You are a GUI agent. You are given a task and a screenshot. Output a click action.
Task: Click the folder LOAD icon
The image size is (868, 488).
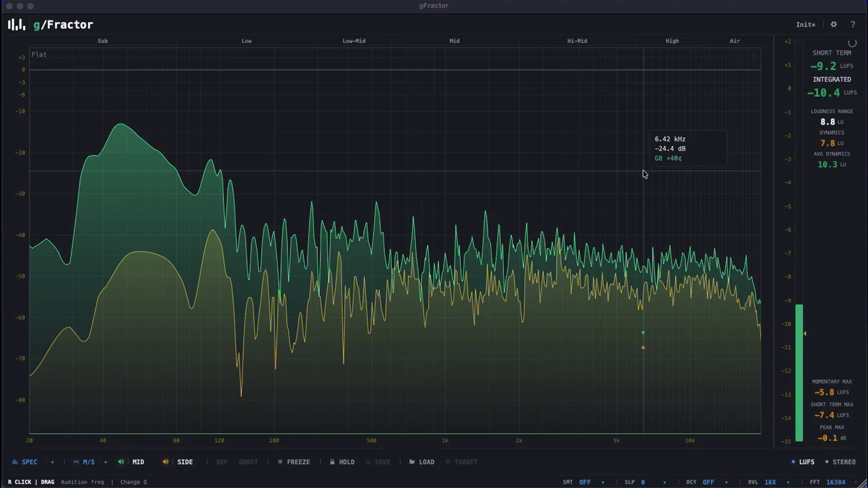tap(412, 462)
